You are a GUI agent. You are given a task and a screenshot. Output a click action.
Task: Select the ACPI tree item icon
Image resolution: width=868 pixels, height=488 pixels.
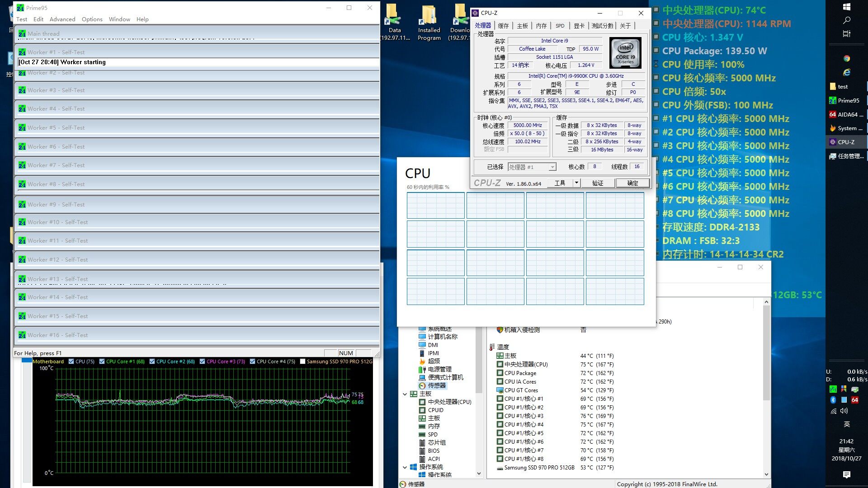pos(422,459)
